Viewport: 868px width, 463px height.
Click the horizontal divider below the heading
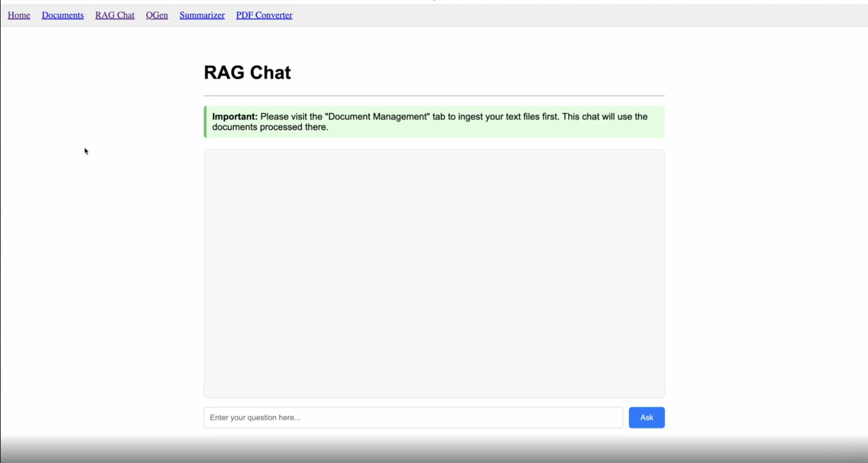434,96
